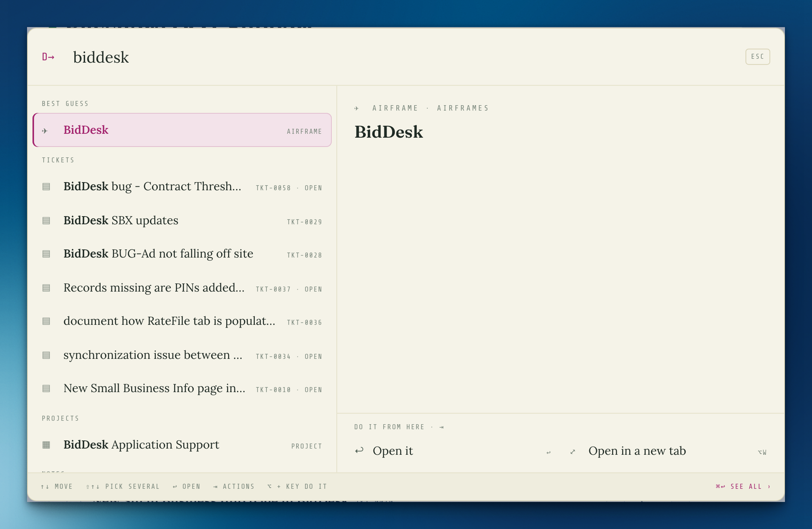Select BidDesk BUG-Ad not falling off site

point(182,254)
